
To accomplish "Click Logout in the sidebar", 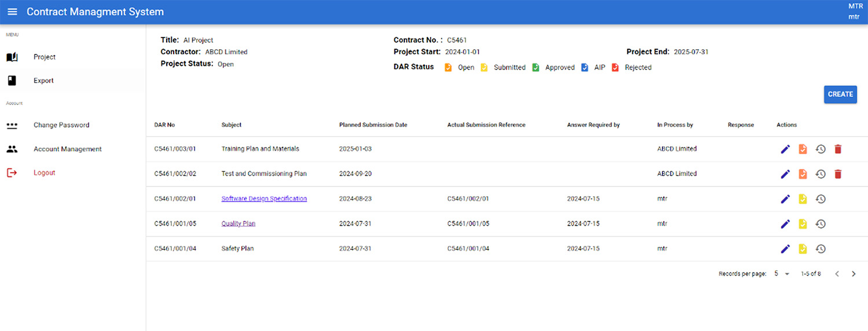I will (44, 173).
